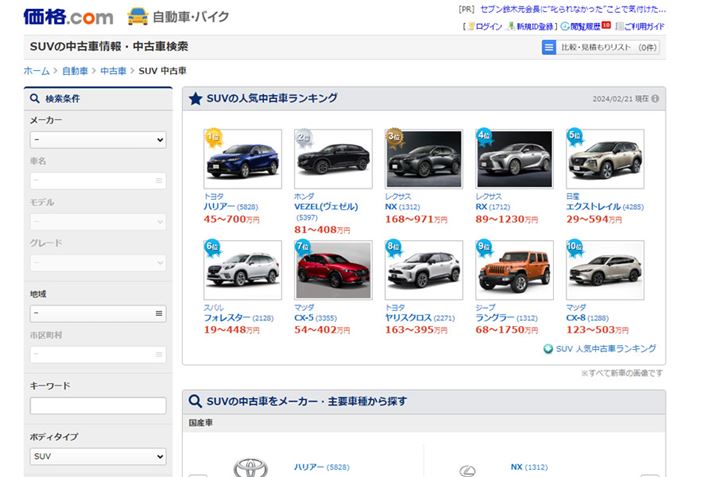Click the star icon in ranking header

point(195,99)
